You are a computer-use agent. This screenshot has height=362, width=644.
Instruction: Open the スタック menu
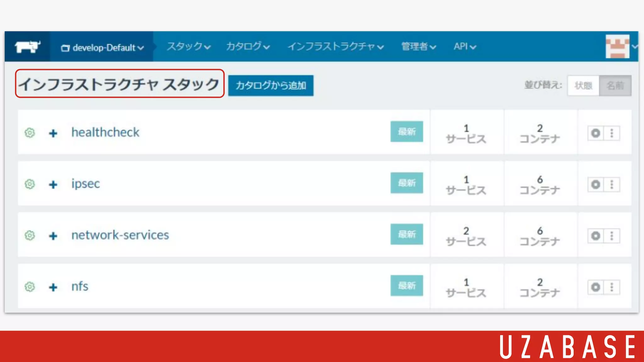pyautogui.click(x=188, y=47)
